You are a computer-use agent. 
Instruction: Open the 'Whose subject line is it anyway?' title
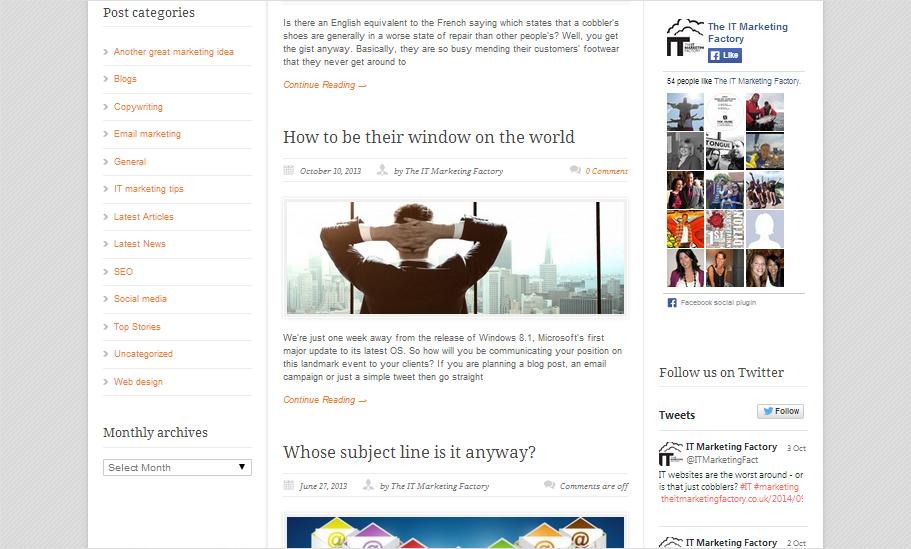pyautogui.click(x=409, y=452)
